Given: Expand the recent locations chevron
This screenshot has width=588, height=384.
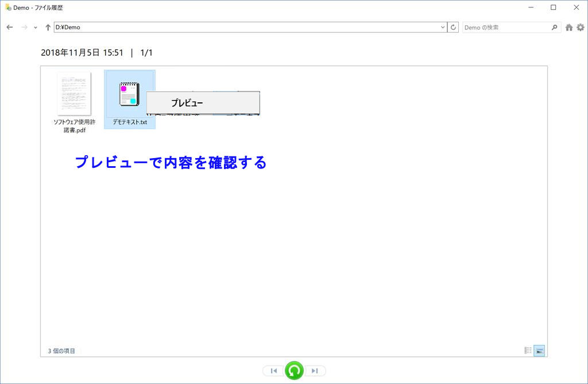Looking at the screenshot, I should pos(36,28).
